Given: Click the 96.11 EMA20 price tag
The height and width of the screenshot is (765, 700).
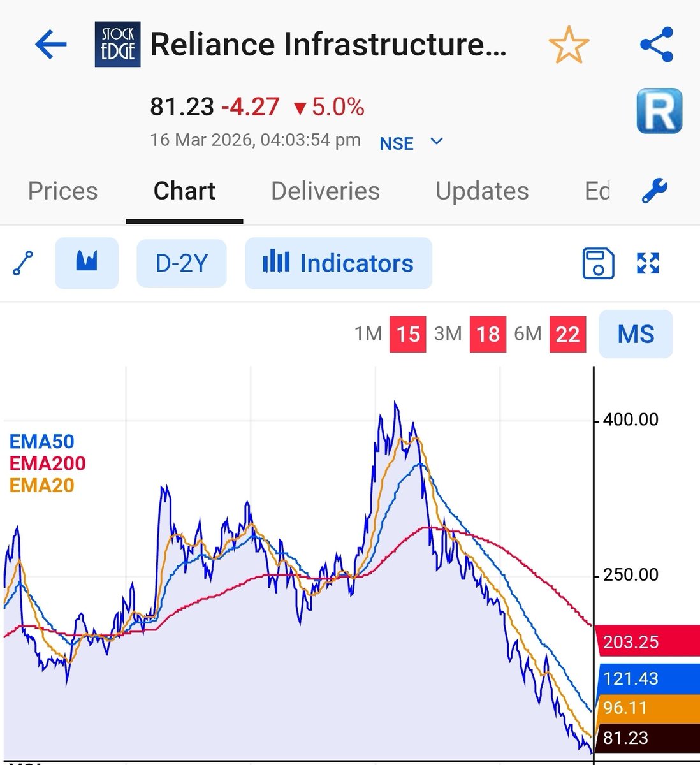Looking at the screenshot, I should click(x=647, y=708).
